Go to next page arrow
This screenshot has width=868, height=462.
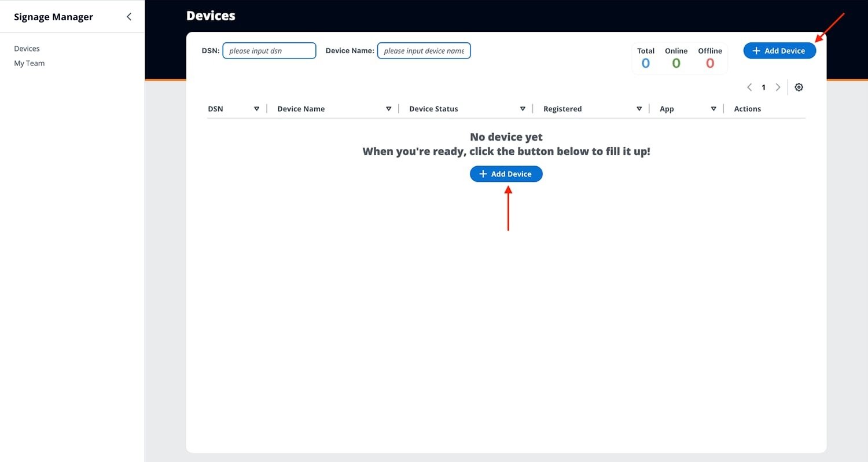coord(778,87)
